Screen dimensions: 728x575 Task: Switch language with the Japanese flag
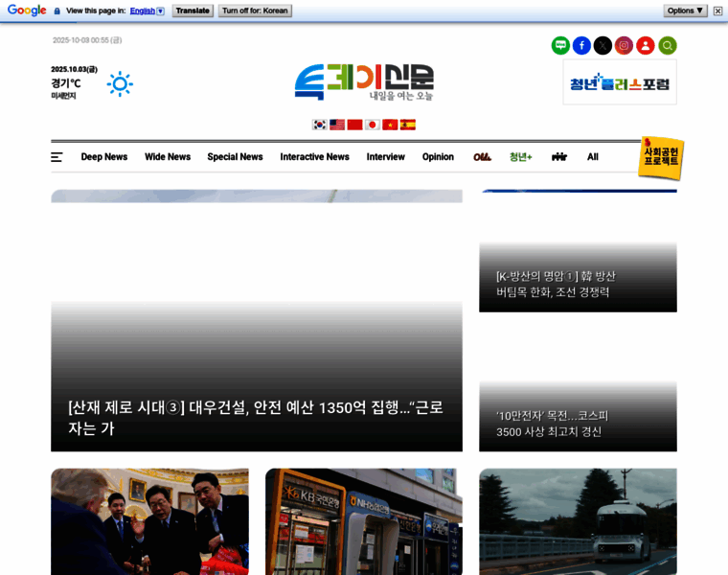pos(373,125)
